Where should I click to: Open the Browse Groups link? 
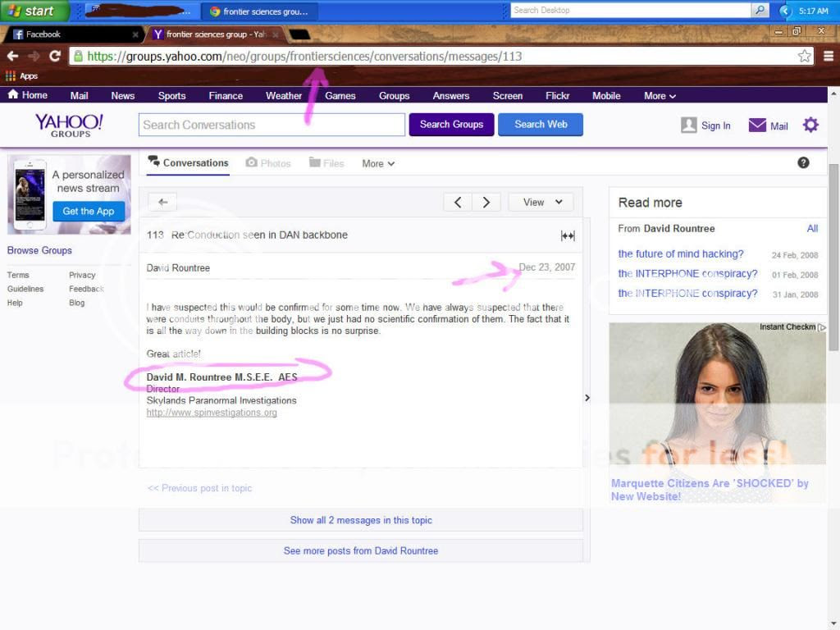coord(39,250)
